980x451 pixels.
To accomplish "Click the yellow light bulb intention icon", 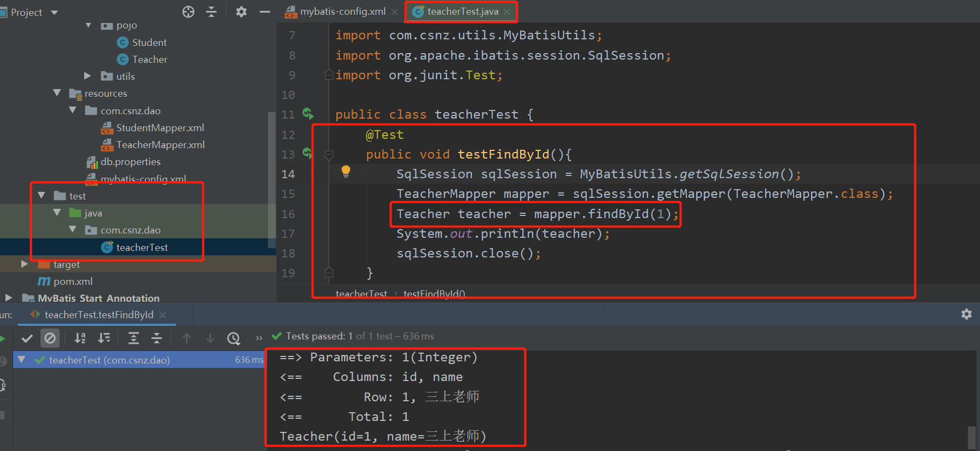I will pyautogui.click(x=346, y=172).
